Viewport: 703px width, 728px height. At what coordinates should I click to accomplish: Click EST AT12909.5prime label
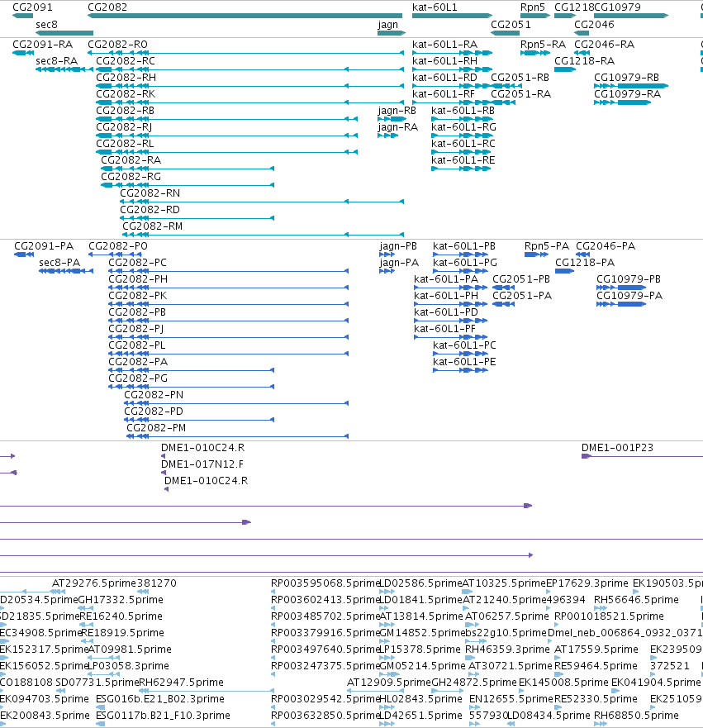389,683
